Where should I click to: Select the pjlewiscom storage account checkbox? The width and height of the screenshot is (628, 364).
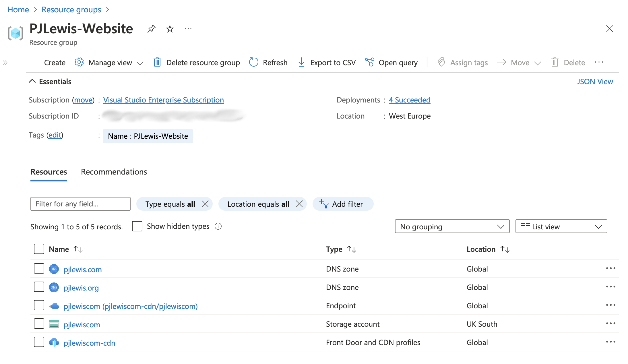click(x=39, y=324)
